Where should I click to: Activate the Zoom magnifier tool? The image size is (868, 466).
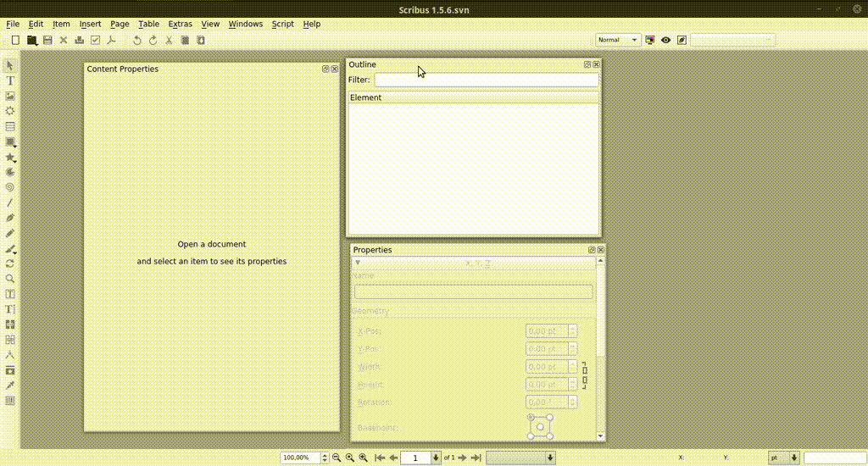(10, 279)
